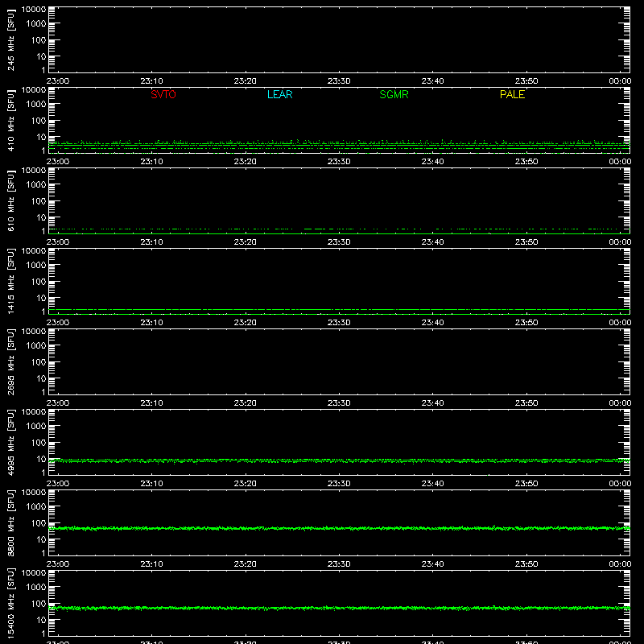Click 00:00 tick label under 4995 MHz panel
Screen dimensions: 644x644
coord(620,484)
